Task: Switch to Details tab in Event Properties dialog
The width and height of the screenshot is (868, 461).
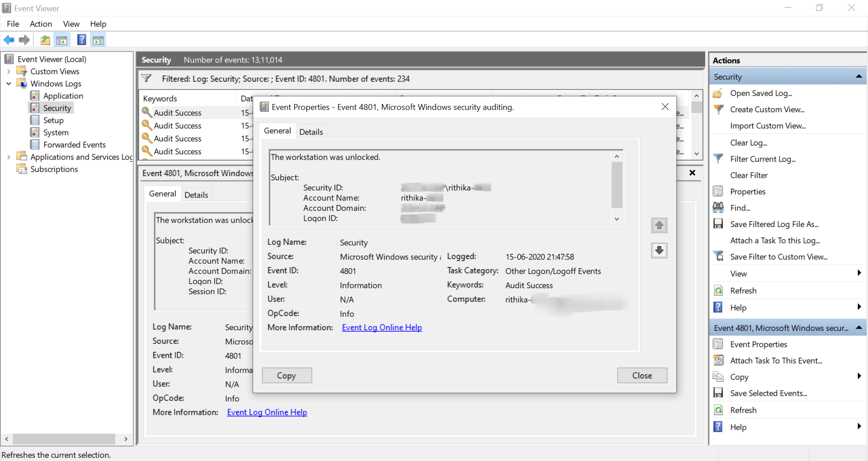Action: click(x=311, y=132)
